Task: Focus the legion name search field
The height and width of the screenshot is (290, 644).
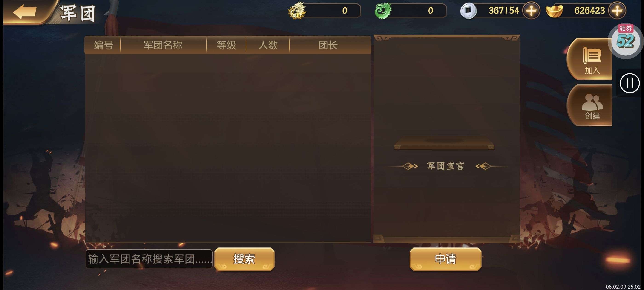Action: click(149, 259)
